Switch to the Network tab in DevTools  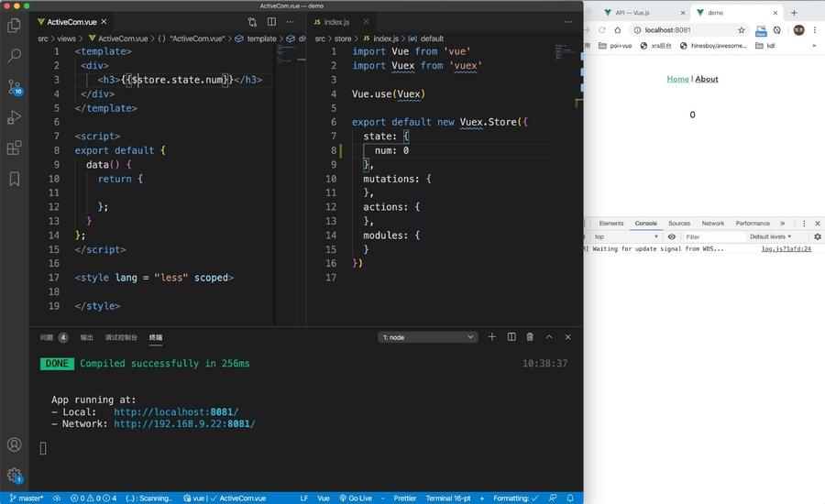712,224
